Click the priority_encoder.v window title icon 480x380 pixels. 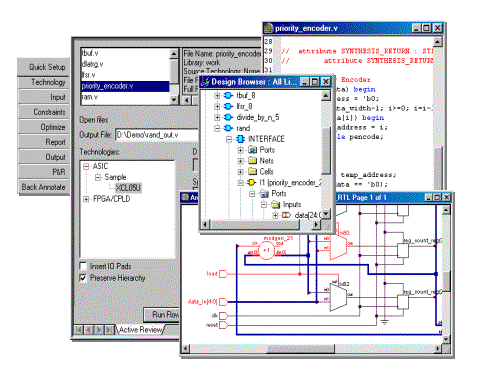(269, 28)
